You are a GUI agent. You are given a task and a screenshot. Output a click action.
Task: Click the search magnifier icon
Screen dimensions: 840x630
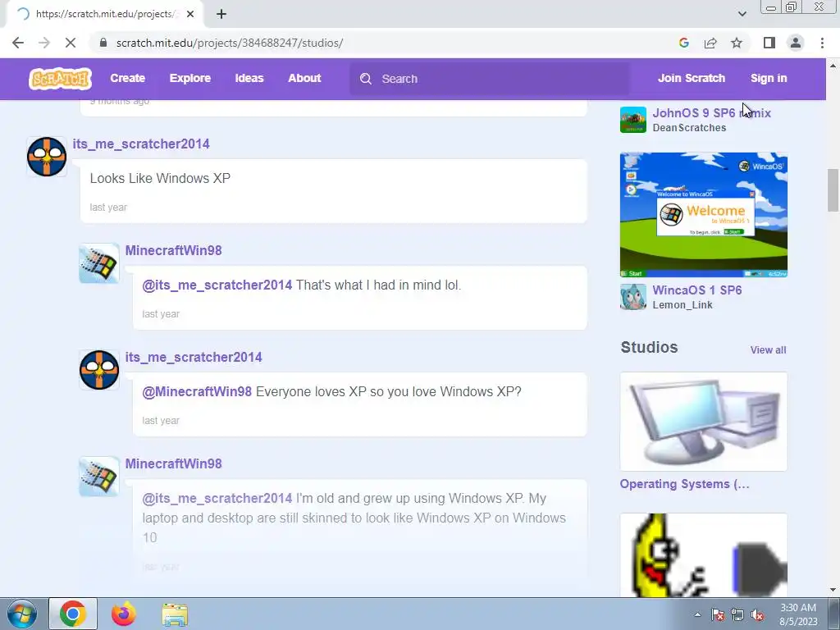[x=366, y=79]
